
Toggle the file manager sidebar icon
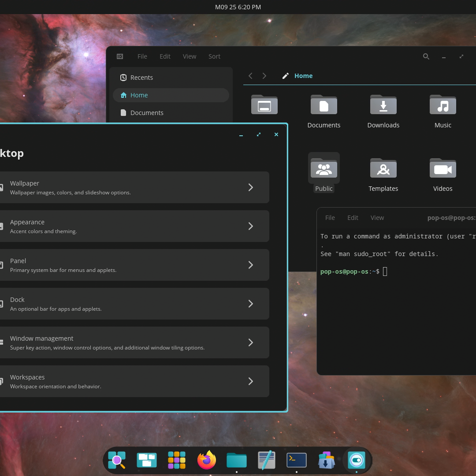coord(120,56)
